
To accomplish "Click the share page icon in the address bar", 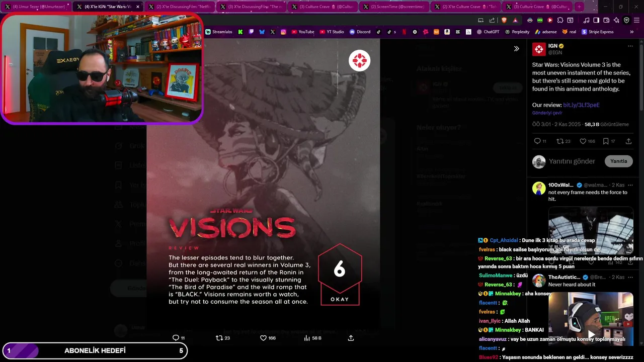I will [492, 20].
